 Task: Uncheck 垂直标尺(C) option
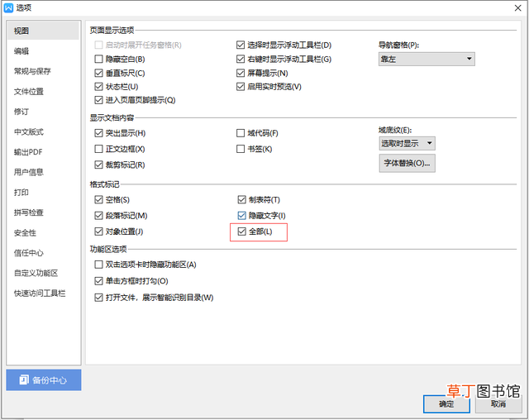[x=98, y=74]
